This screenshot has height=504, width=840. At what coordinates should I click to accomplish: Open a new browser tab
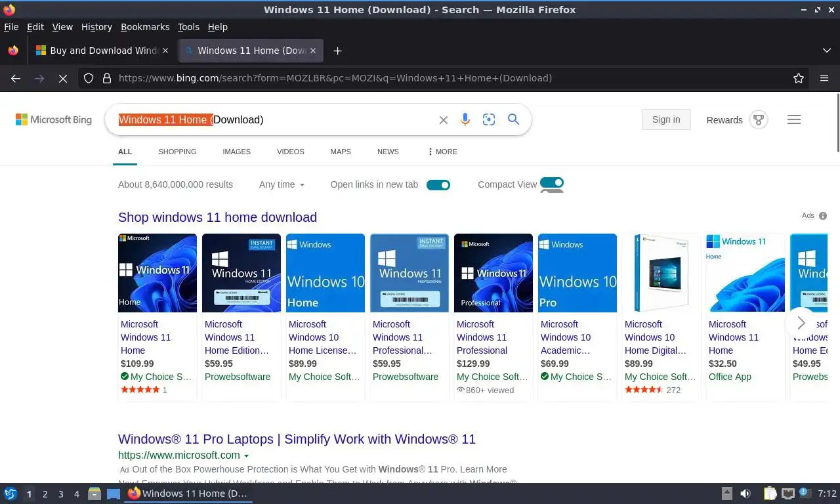[x=337, y=51]
